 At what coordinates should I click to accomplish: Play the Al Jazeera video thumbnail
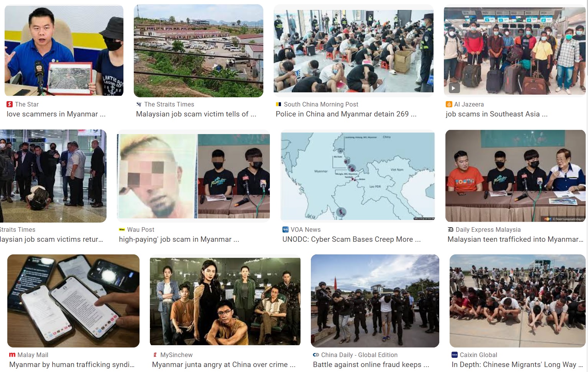pyautogui.click(x=453, y=88)
